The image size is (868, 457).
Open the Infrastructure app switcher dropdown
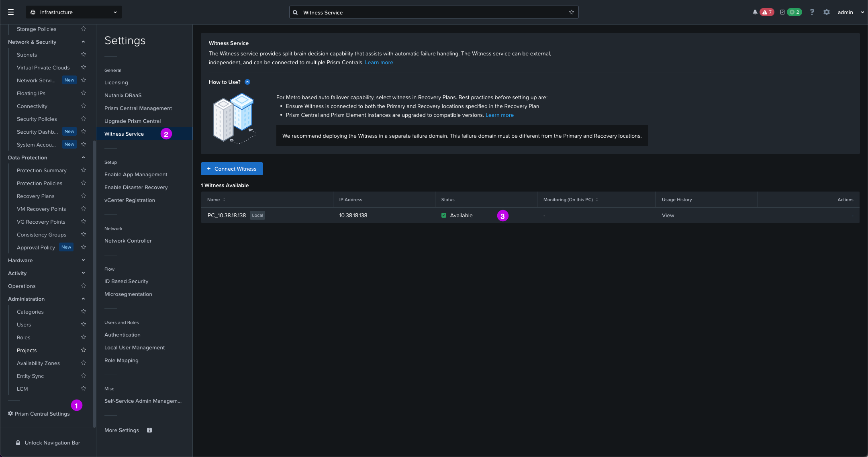pyautogui.click(x=74, y=12)
